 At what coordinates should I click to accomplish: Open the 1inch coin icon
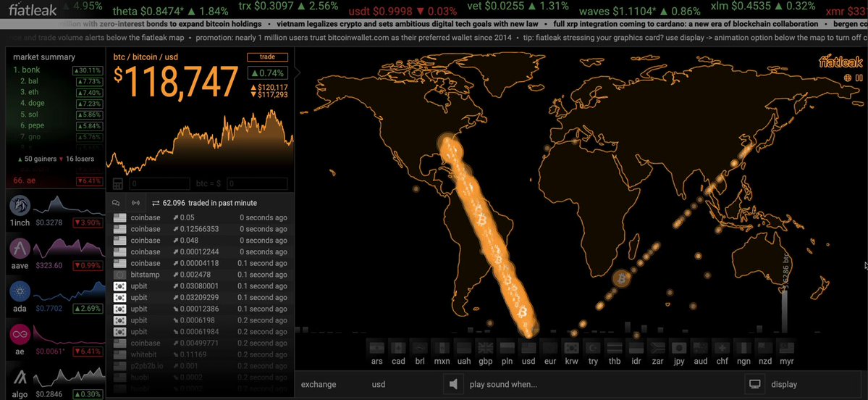(20, 206)
